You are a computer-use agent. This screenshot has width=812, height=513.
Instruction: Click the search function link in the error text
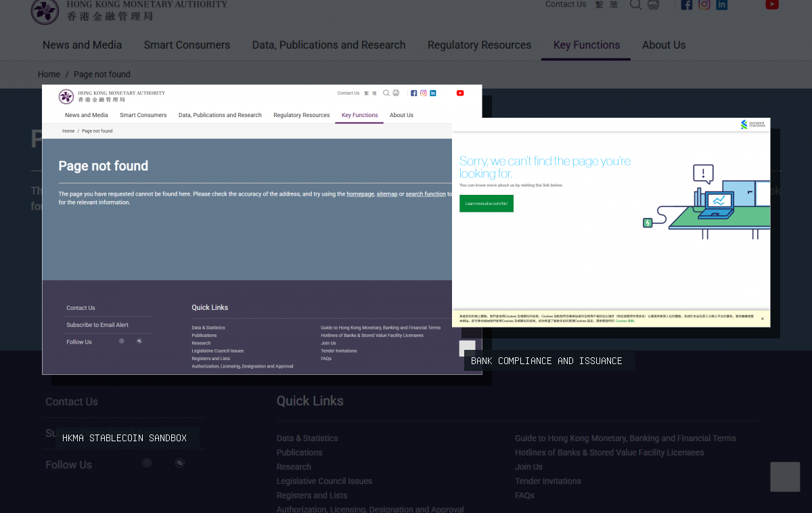coord(426,194)
